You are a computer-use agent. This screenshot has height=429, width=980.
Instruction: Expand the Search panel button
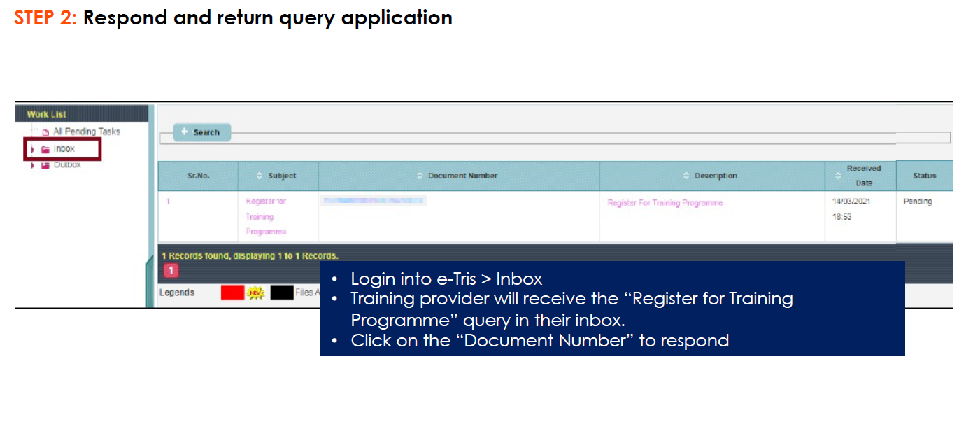[x=202, y=132]
